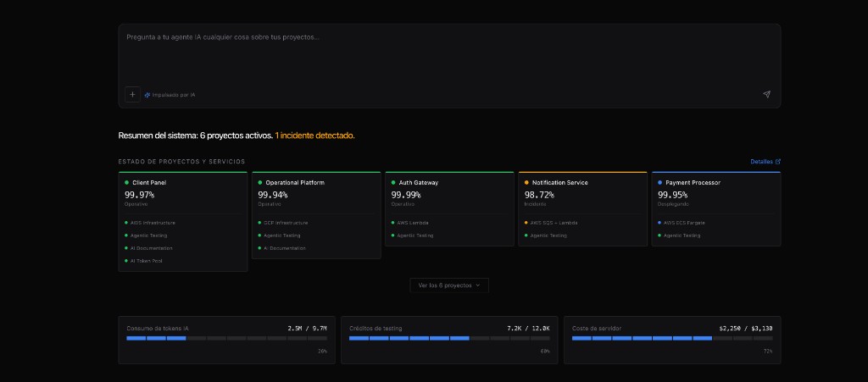Click the Desplegando status label
Viewport: 868px width, 382px height.
click(671, 204)
